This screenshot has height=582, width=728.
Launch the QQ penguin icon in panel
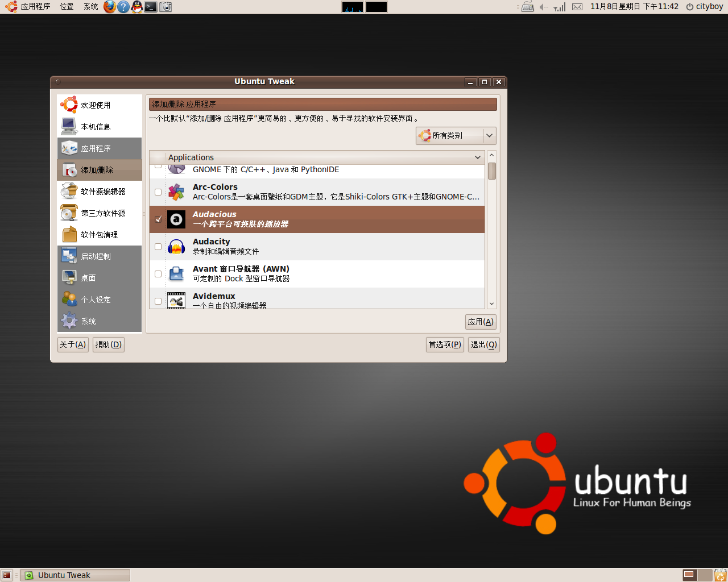coord(137,7)
